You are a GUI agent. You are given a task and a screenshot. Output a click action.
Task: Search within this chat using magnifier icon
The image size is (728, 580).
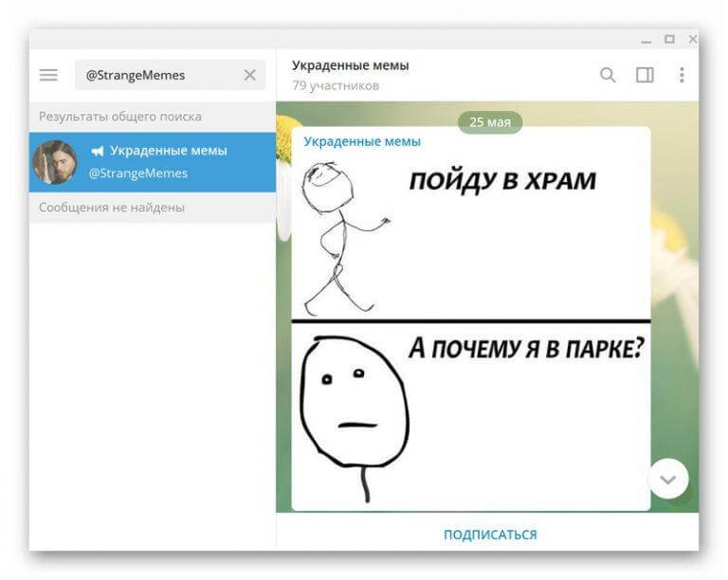click(608, 75)
